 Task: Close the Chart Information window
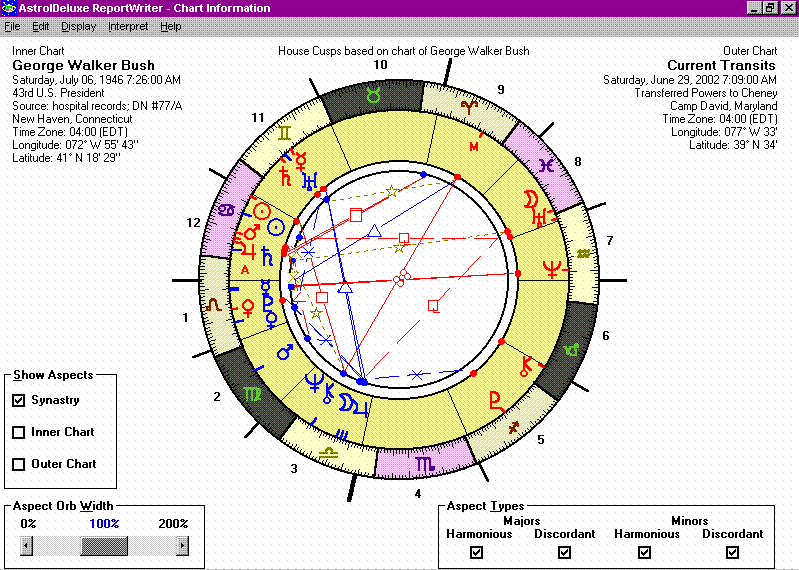(788, 8)
